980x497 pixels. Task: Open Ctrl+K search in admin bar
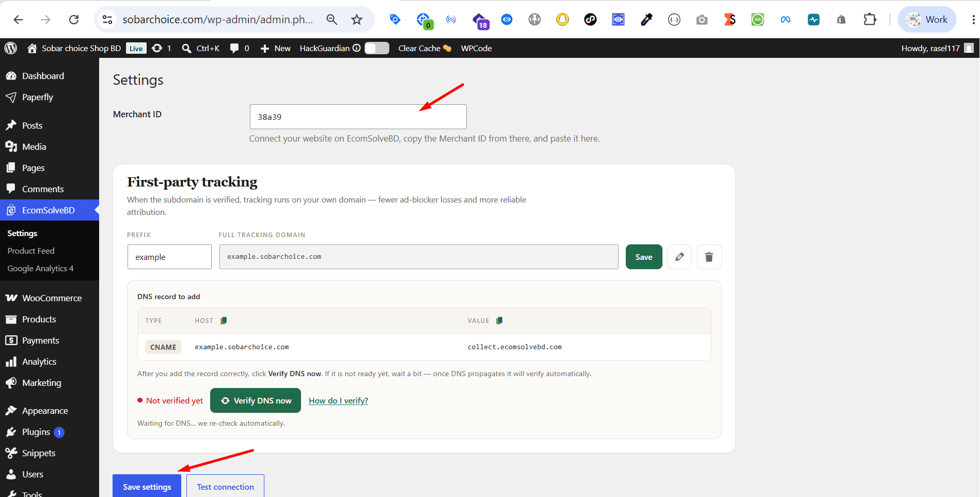point(201,48)
